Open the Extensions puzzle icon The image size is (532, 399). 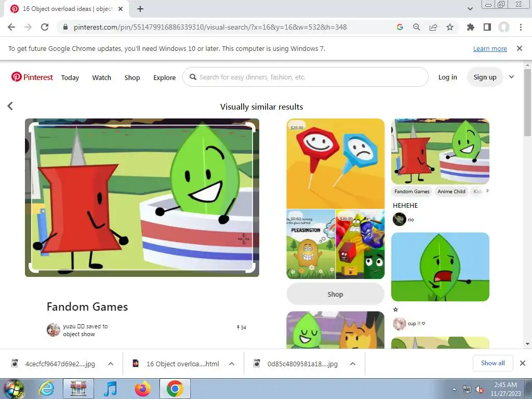[471, 27]
